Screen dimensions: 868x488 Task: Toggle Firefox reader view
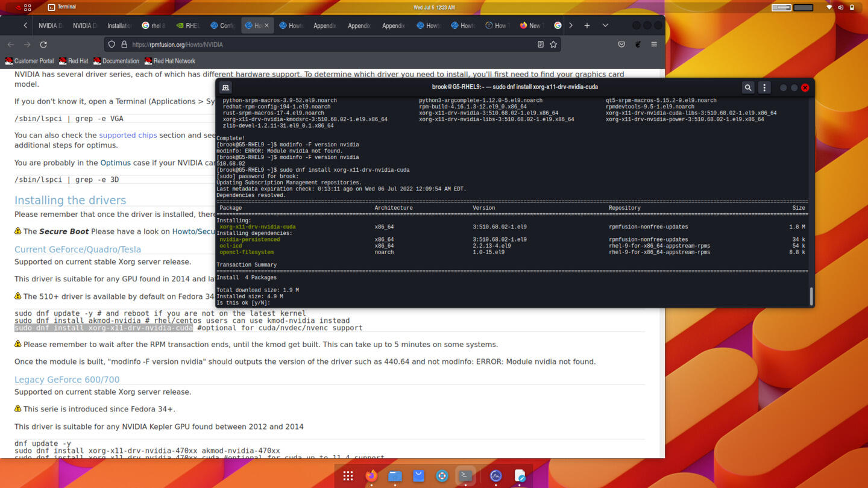pos(540,45)
